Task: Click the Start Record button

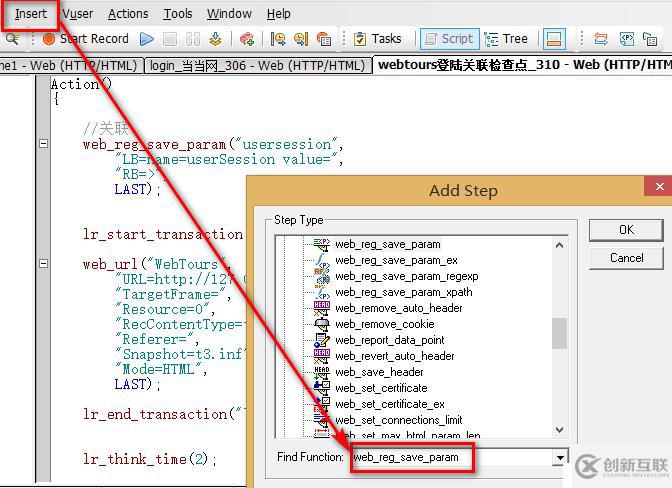Action: [x=86, y=39]
